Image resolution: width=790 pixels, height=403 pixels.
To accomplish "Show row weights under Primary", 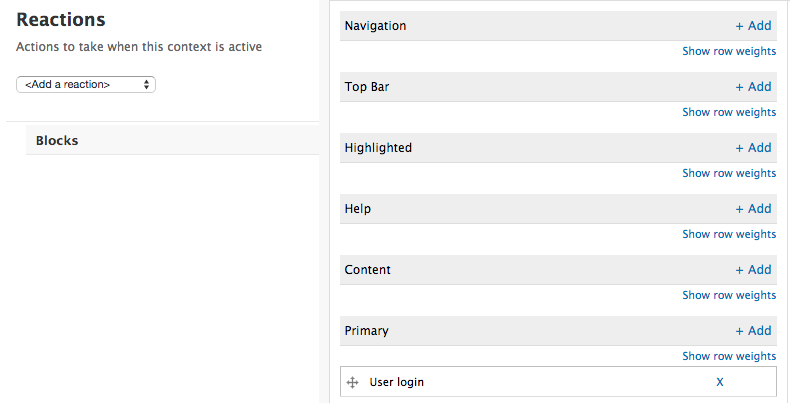I will click(729, 356).
